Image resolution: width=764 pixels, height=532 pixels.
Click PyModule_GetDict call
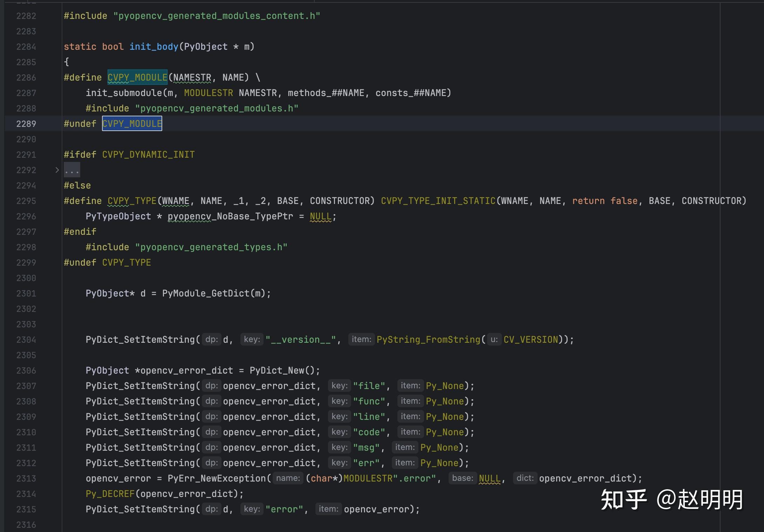click(x=206, y=293)
